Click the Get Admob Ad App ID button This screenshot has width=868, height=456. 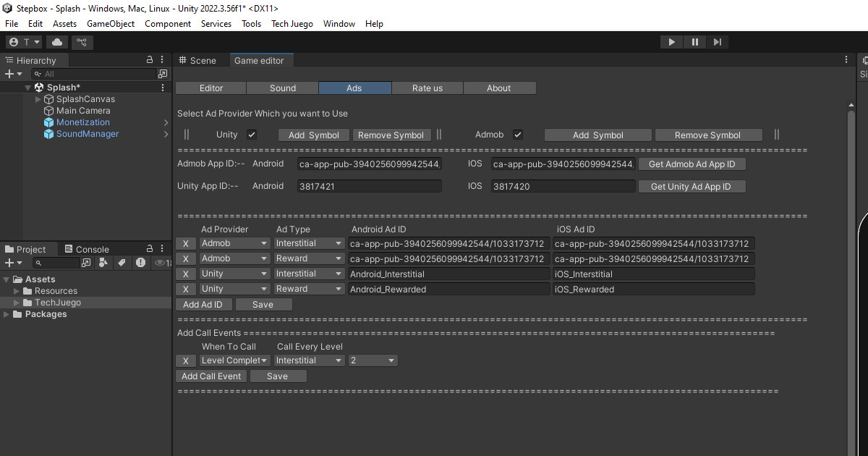pyautogui.click(x=692, y=164)
